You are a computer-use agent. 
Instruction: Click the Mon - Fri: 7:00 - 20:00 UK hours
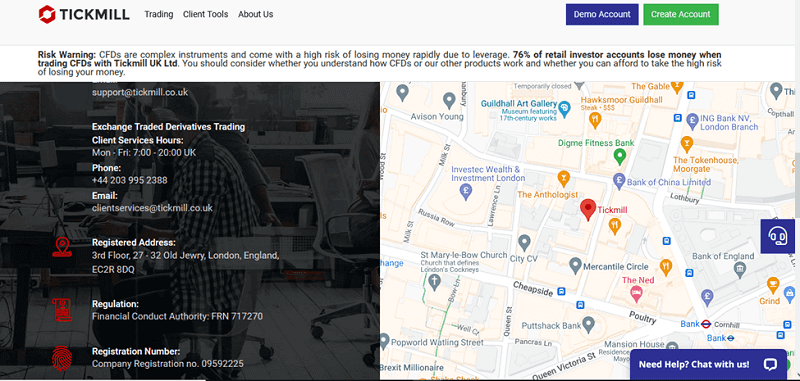click(144, 153)
